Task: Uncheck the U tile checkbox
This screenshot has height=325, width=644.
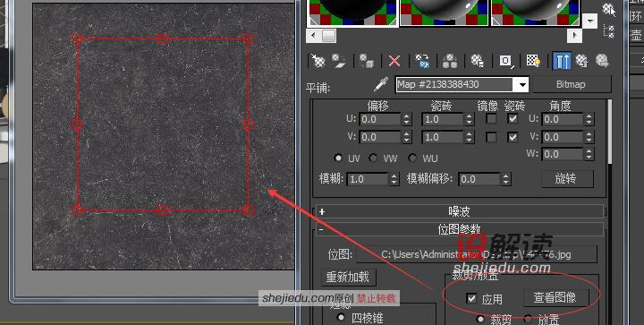Action: click(x=513, y=119)
